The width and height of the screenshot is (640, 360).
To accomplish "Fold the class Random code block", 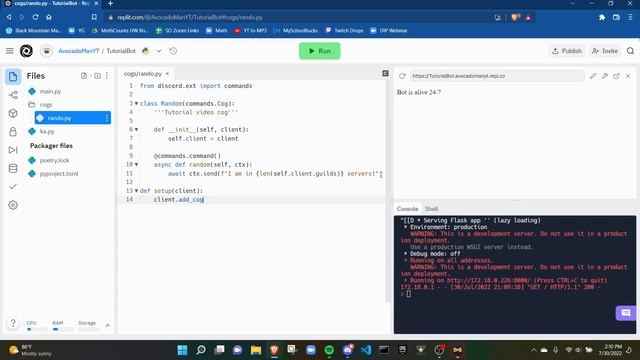I will (136, 104).
